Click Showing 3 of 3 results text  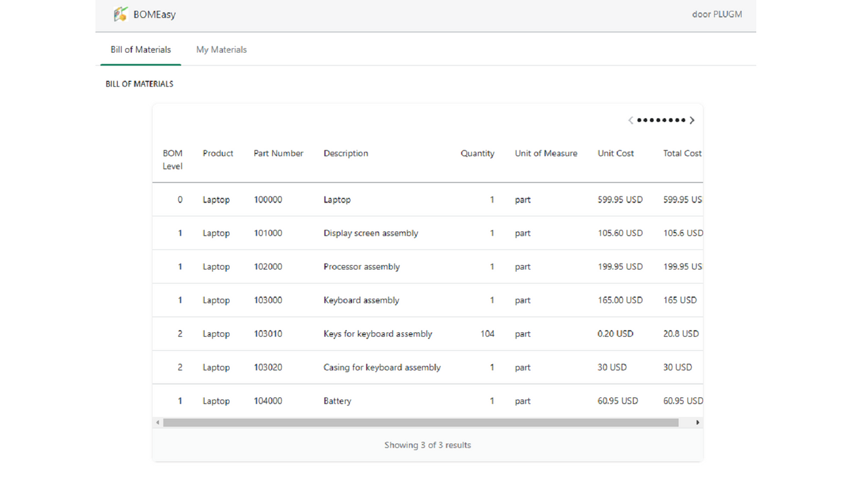click(x=427, y=445)
